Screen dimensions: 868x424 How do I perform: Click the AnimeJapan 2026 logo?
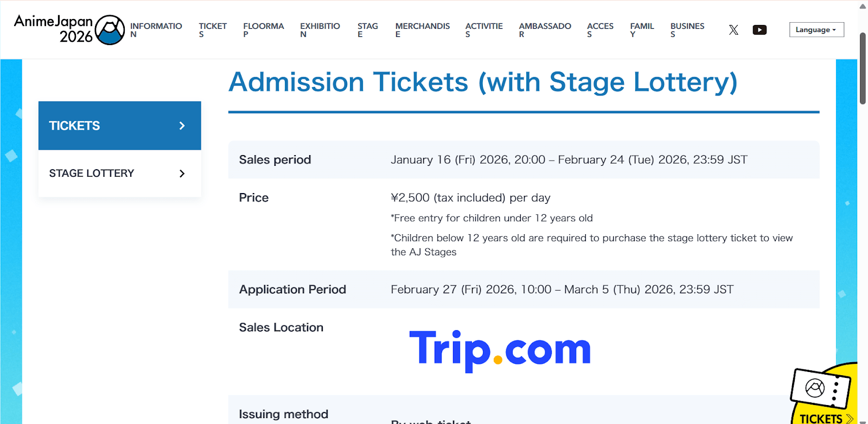coord(69,29)
